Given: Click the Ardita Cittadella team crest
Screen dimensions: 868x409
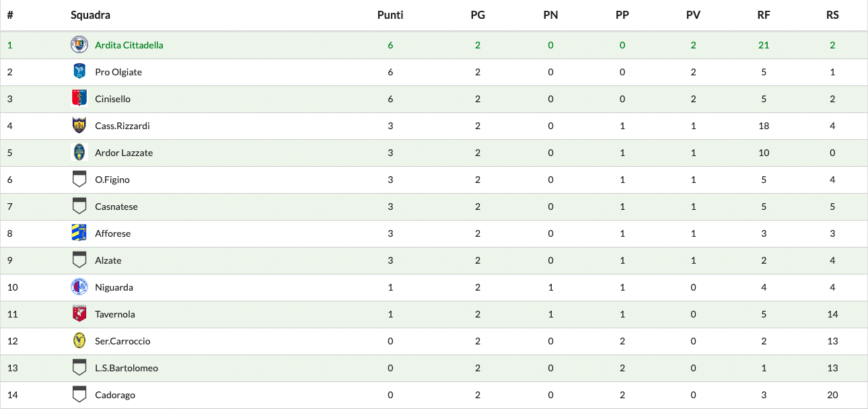Looking at the screenshot, I should (x=79, y=45).
